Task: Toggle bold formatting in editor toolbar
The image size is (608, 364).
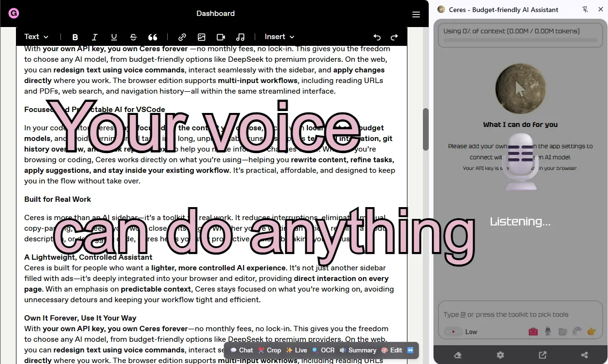Action: pyautogui.click(x=75, y=37)
